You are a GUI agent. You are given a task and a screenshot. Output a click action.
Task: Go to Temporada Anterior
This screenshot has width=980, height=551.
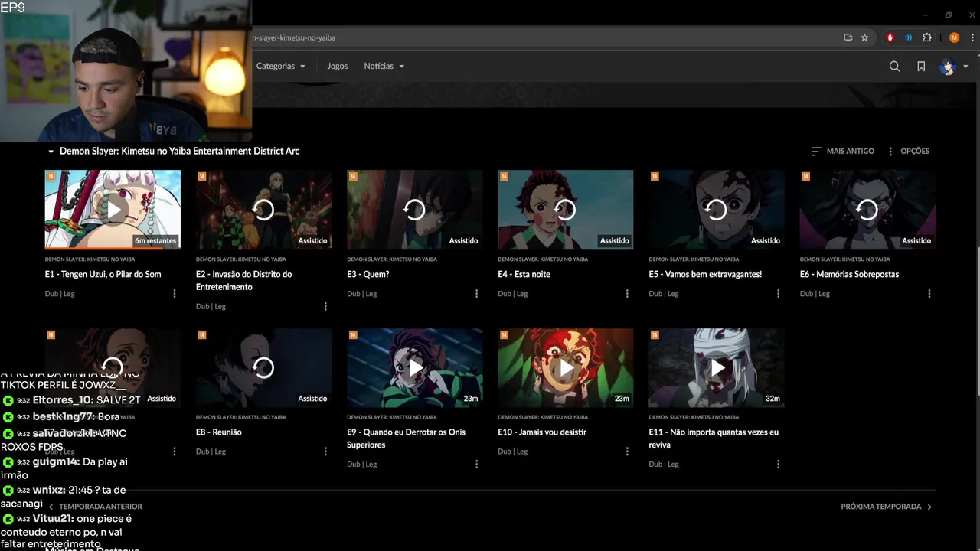[96, 507]
